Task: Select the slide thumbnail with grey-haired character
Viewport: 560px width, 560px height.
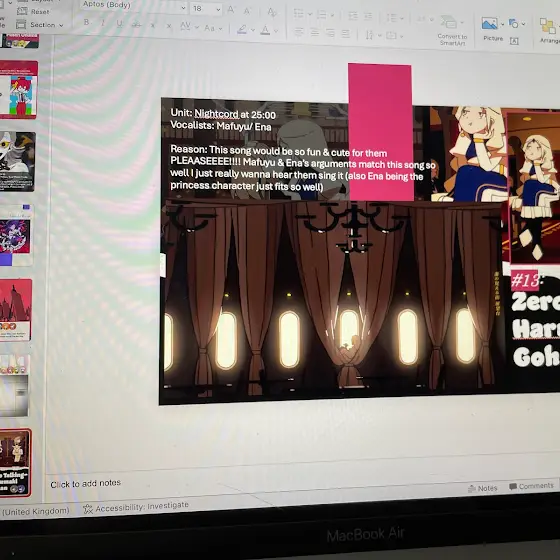Action: point(17,161)
